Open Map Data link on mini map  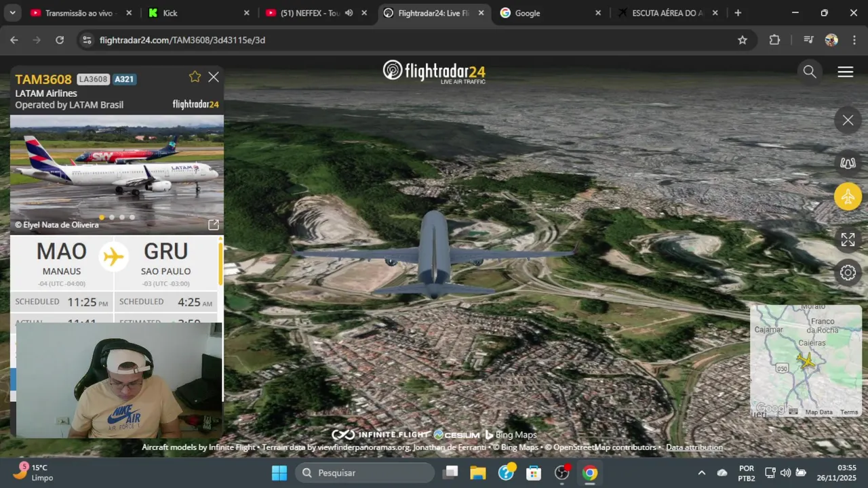[x=818, y=412]
